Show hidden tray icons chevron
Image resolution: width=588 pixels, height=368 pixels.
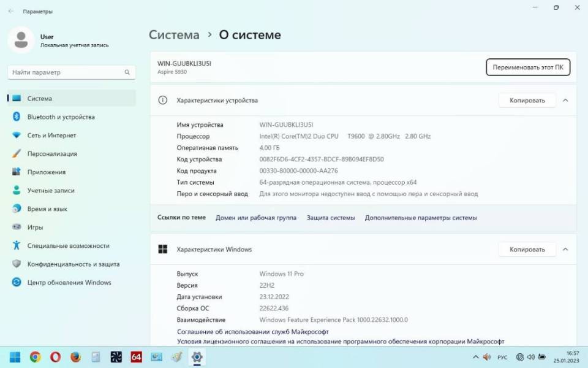tap(475, 357)
